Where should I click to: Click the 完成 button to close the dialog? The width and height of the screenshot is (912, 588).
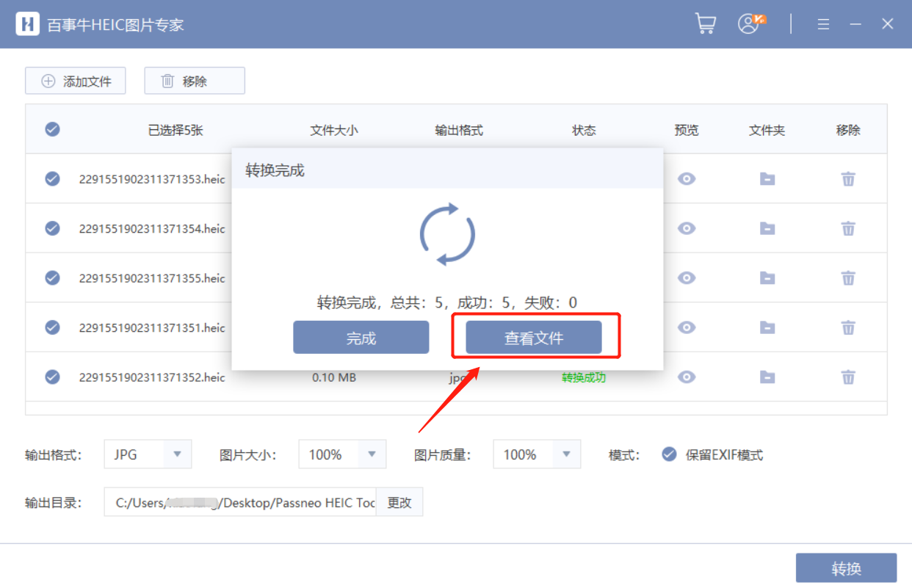[x=361, y=337]
